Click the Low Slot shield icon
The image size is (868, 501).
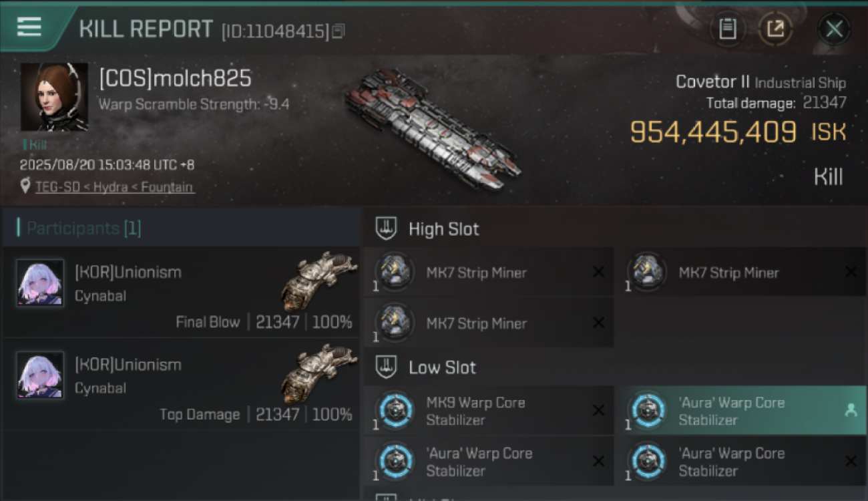point(387,367)
